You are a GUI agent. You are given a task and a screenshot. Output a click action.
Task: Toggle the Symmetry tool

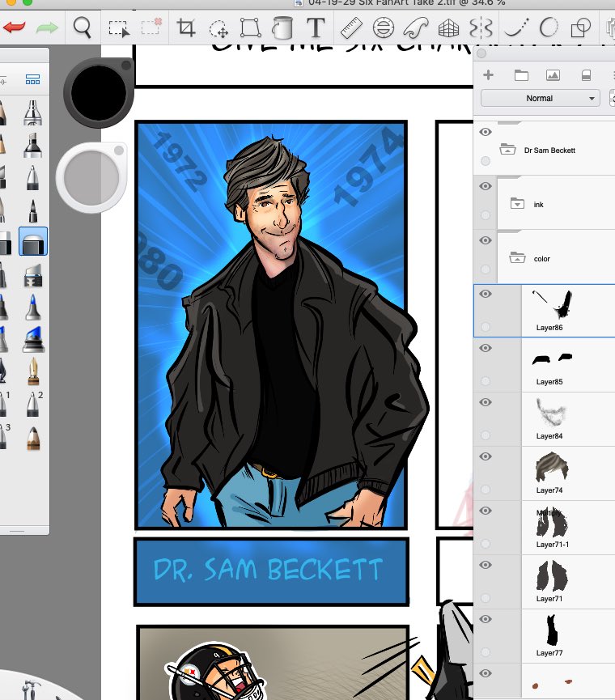pos(481,28)
